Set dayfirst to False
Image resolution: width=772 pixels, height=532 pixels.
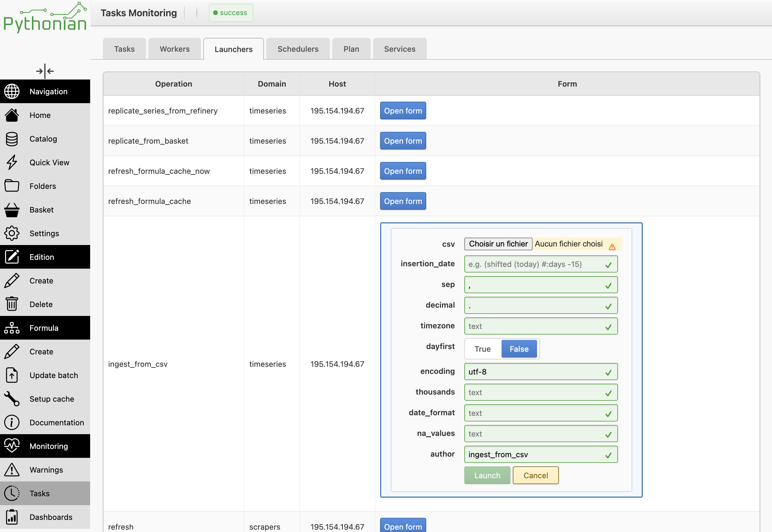click(519, 349)
